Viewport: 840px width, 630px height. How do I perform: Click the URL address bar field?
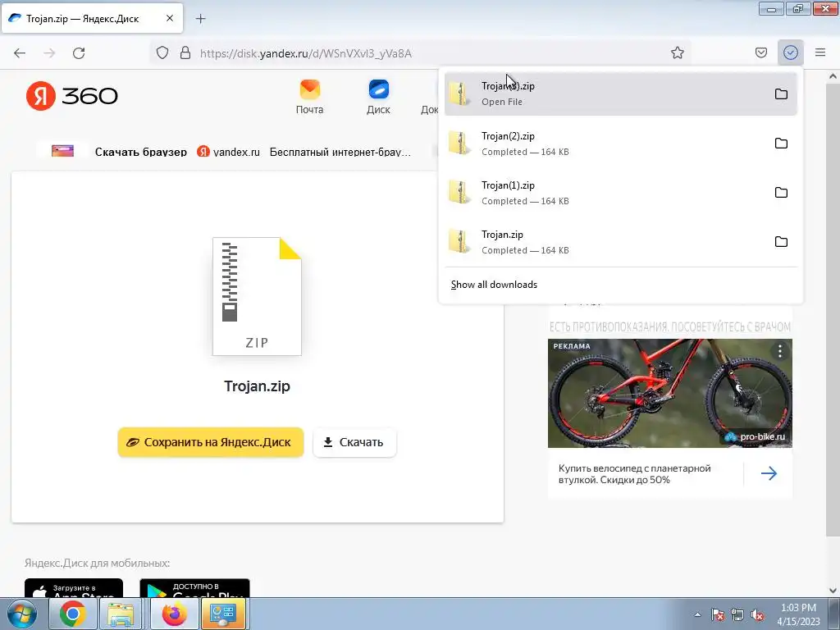pyautogui.click(x=419, y=53)
